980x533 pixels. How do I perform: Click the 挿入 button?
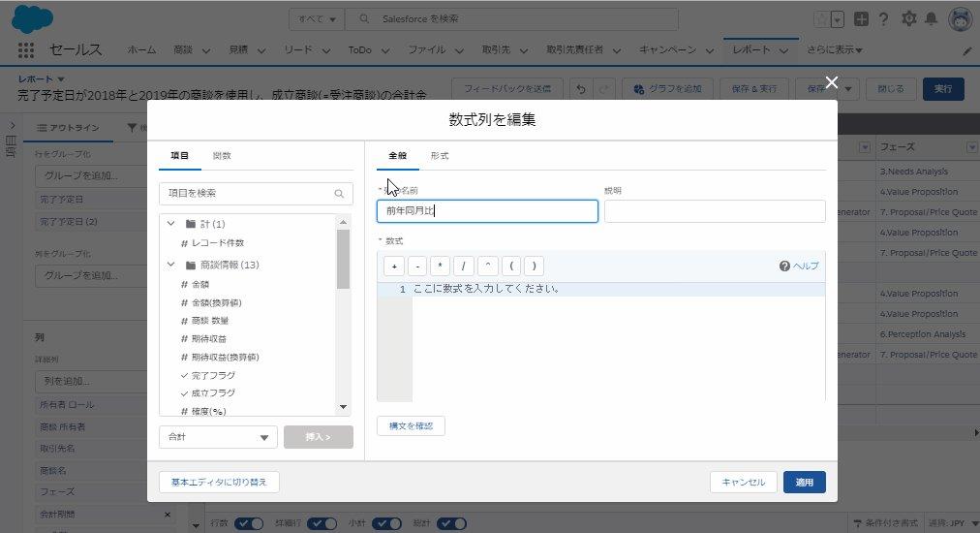319,437
